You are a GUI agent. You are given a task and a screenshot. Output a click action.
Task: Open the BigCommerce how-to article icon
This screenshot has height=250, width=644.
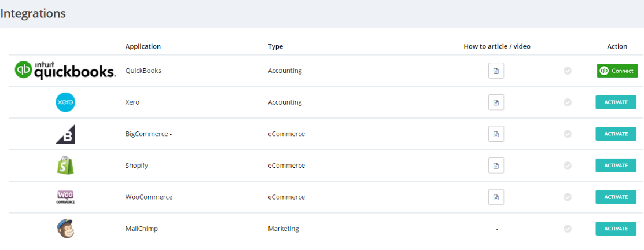click(496, 134)
